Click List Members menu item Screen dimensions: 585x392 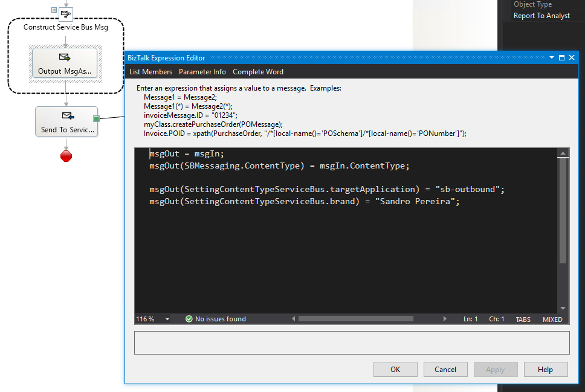150,72
